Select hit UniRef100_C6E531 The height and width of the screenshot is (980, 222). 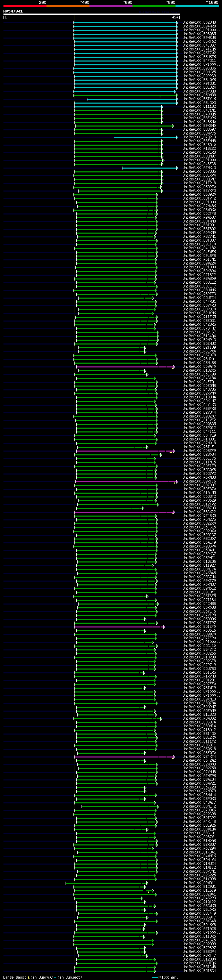[199, 321]
